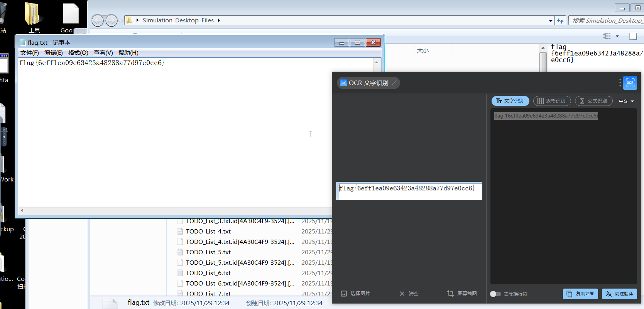Select the TODO_List_5.txt file
Screen dimensions: 644x309
pos(208,252)
